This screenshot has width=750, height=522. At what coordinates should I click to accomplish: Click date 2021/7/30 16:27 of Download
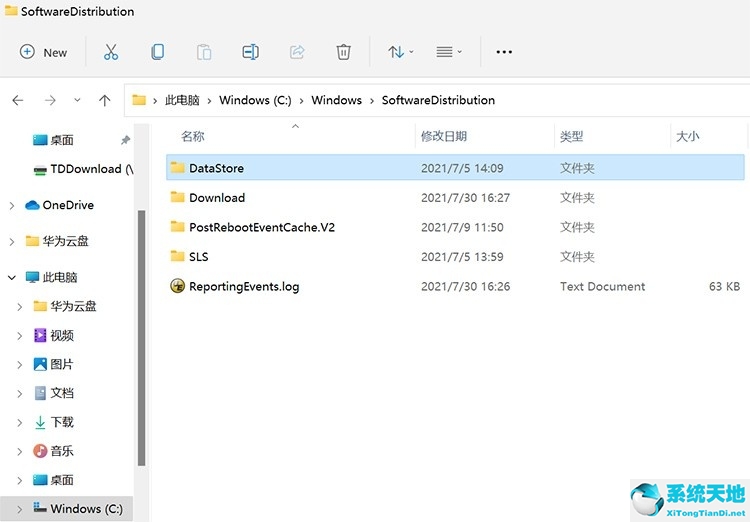click(465, 198)
